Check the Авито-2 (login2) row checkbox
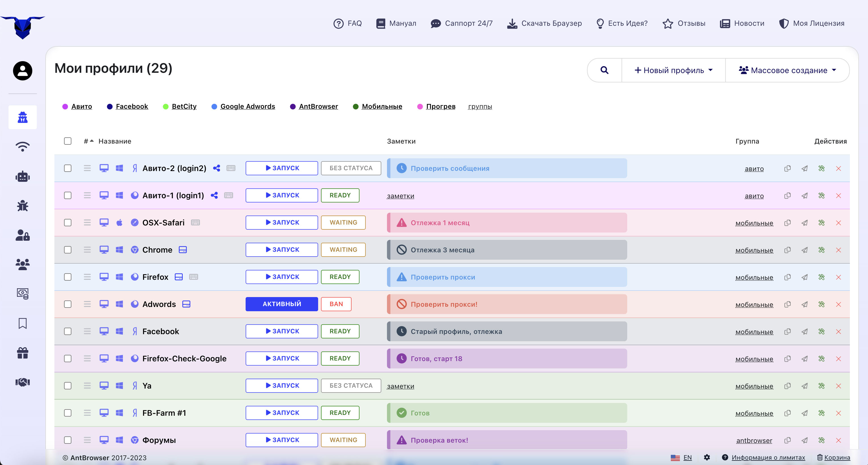868x465 pixels. [x=68, y=168]
